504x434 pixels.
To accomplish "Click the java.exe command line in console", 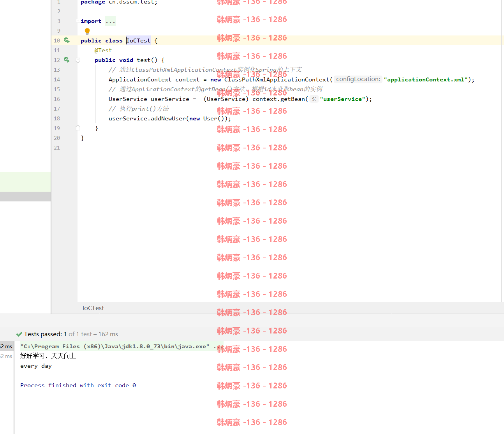I will (x=115, y=346).
